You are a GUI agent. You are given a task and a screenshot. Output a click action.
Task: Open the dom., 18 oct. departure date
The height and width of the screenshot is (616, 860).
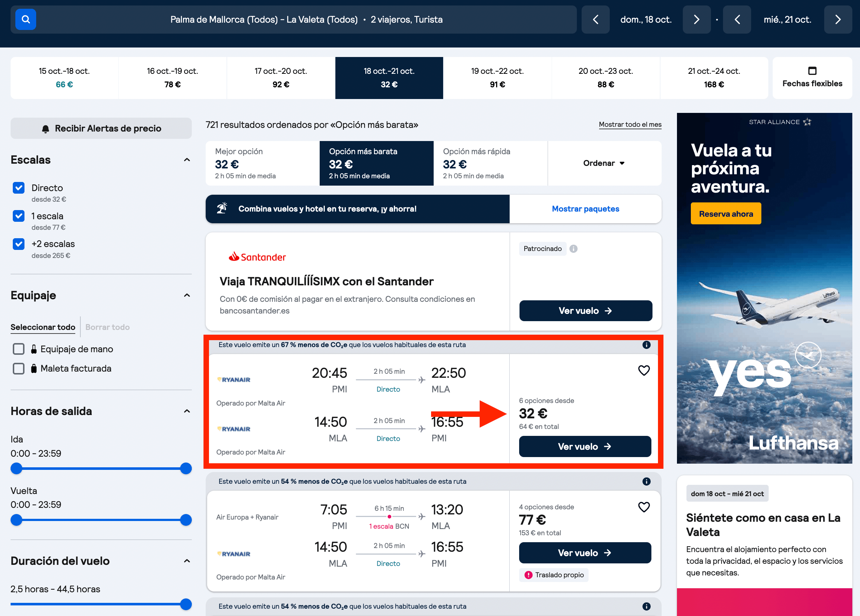click(646, 19)
